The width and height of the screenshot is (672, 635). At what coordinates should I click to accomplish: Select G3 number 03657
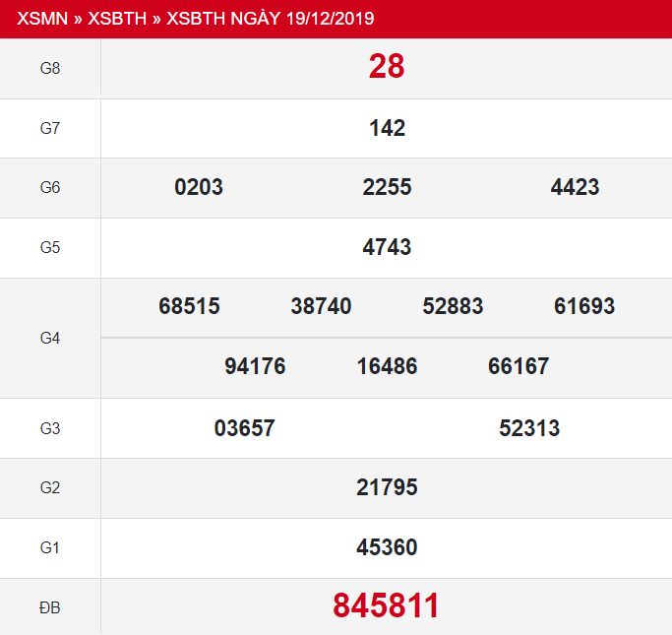(x=244, y=427)
